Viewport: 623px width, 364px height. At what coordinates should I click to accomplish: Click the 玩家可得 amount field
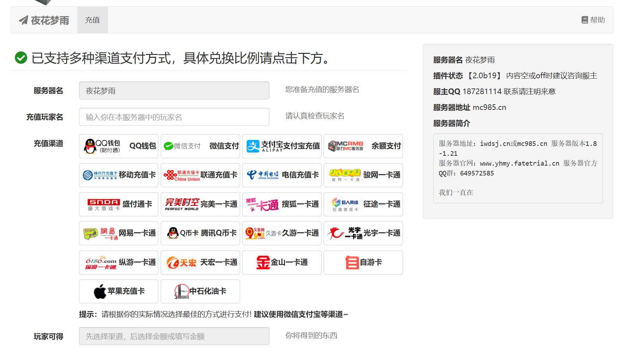click(174, 336)
